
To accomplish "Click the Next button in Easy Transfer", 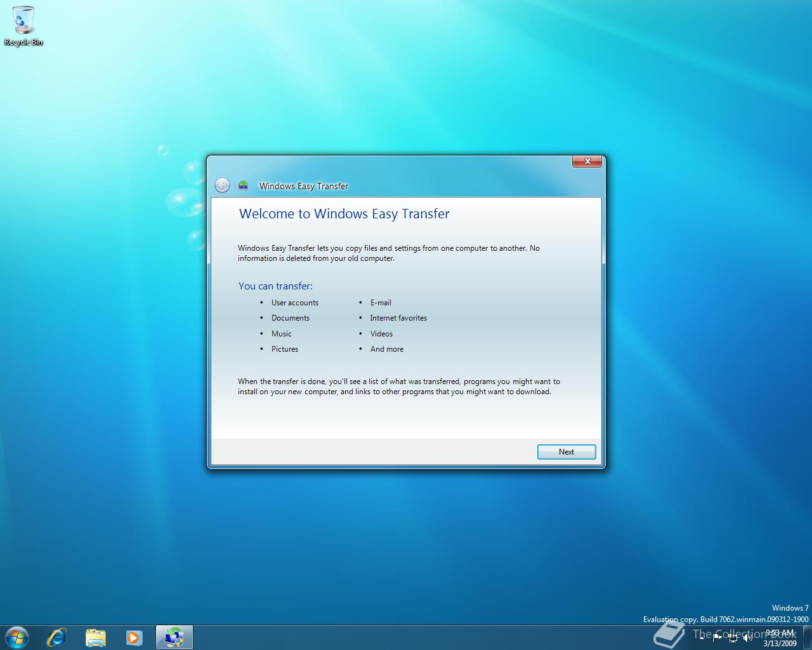I will (x=566, y=452).
